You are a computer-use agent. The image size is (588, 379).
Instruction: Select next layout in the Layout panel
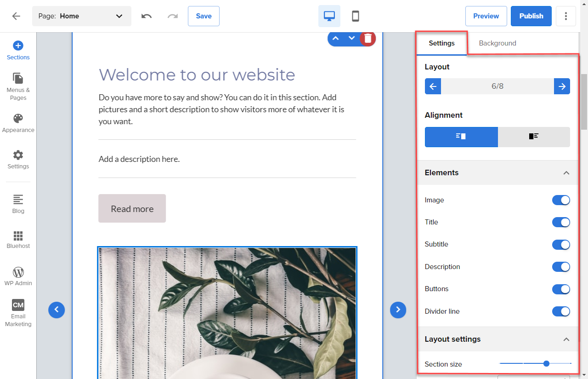562,86
